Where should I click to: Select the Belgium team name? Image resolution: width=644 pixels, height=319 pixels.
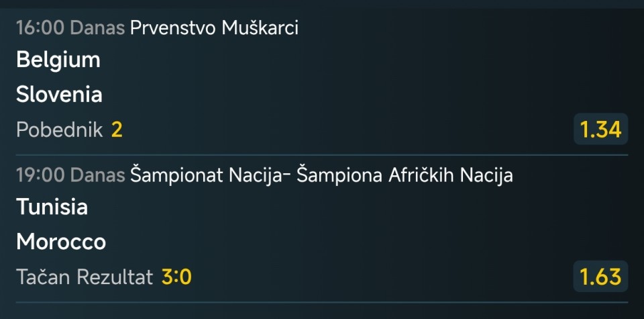click(x=58, y=60)
